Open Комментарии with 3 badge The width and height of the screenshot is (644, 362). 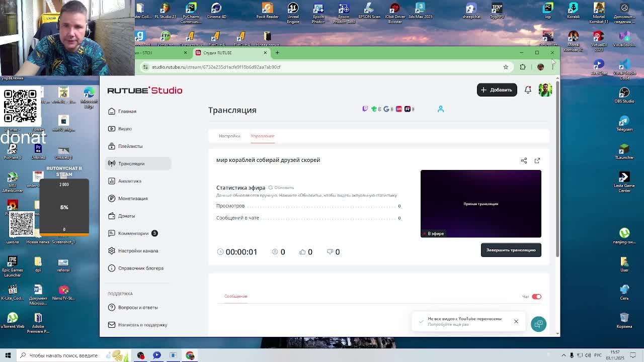(x=133, y=233)
